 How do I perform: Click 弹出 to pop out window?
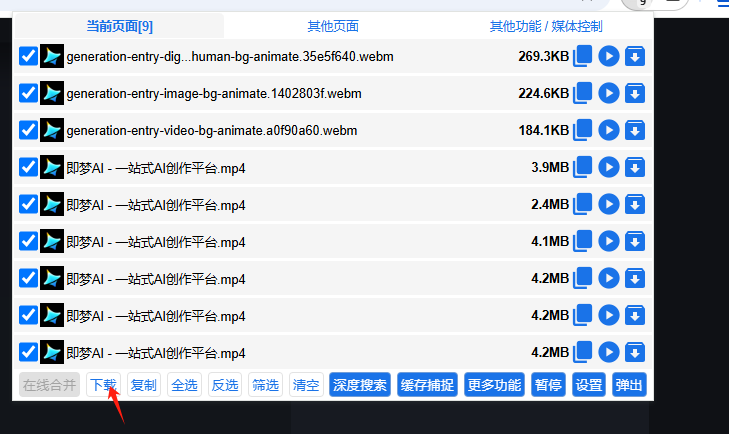[x=629, y=385]
